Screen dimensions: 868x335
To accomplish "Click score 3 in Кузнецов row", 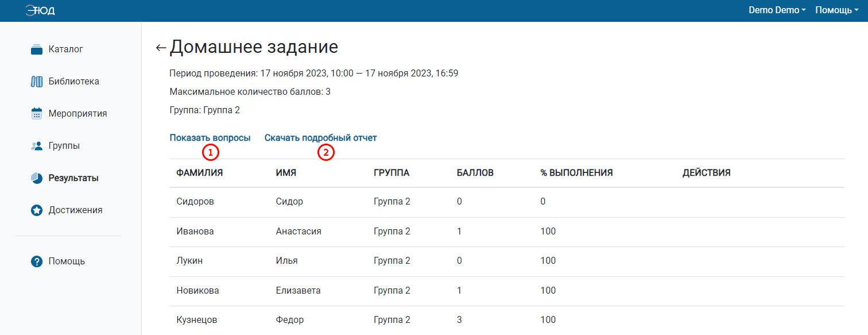I will click(459, 320).
